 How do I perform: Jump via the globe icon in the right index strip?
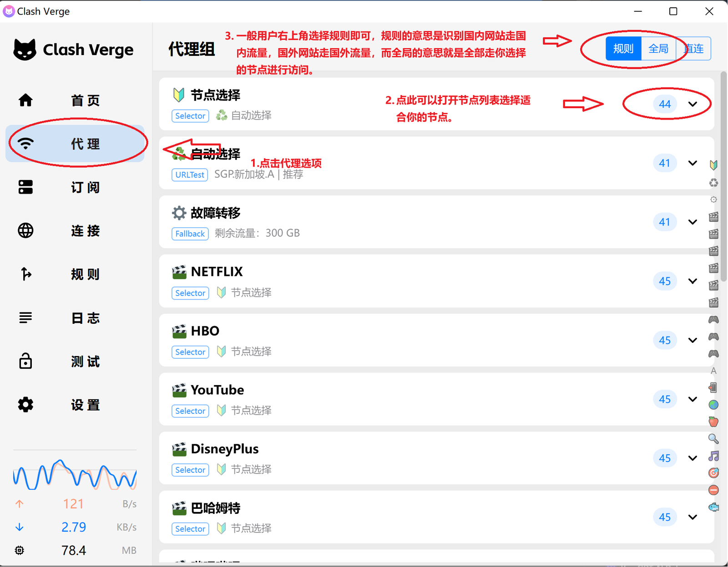(713, 405)
